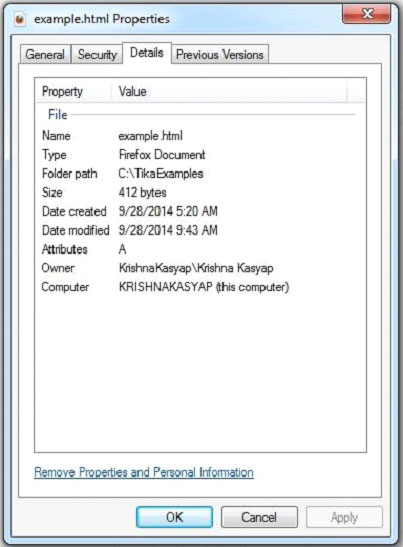The width and height of the screenshot is (403, 547).
Task: Click the 9/28/2014 5:20 AM value
Action: [x=168, y=211]
